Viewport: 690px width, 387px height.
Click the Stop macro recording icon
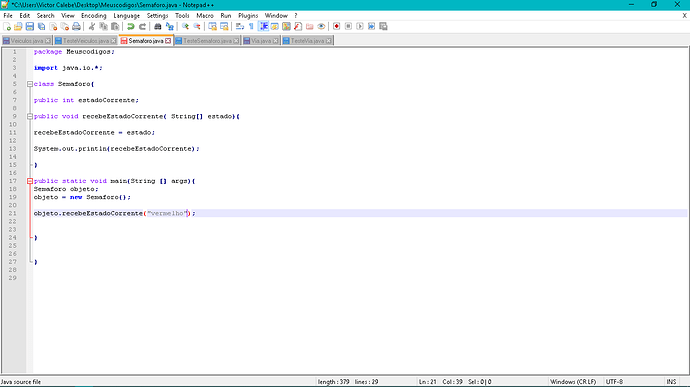coord(348,26)
